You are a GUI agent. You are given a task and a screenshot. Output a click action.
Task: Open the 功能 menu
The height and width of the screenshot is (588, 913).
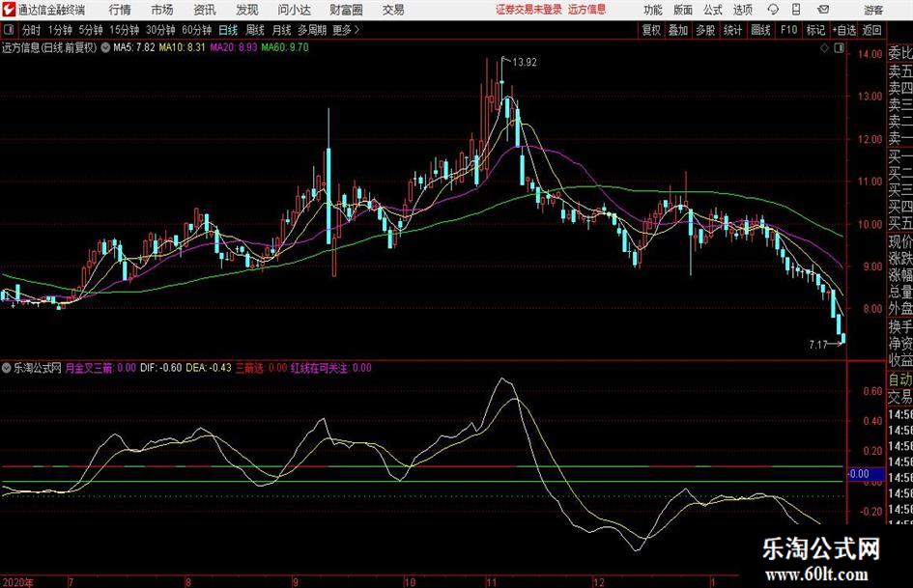point(653,10)
